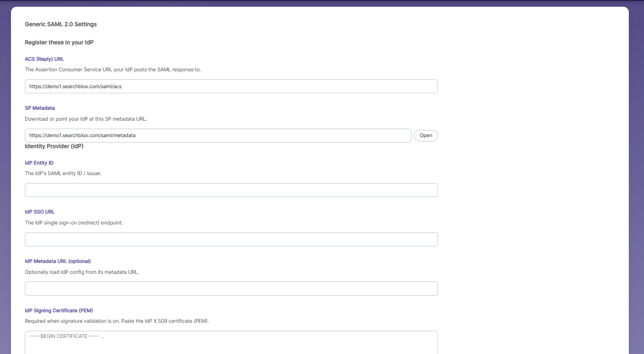Click the Assertion Consumer Service description text
The height and width of the screenshot is (354, 644).
113,70
